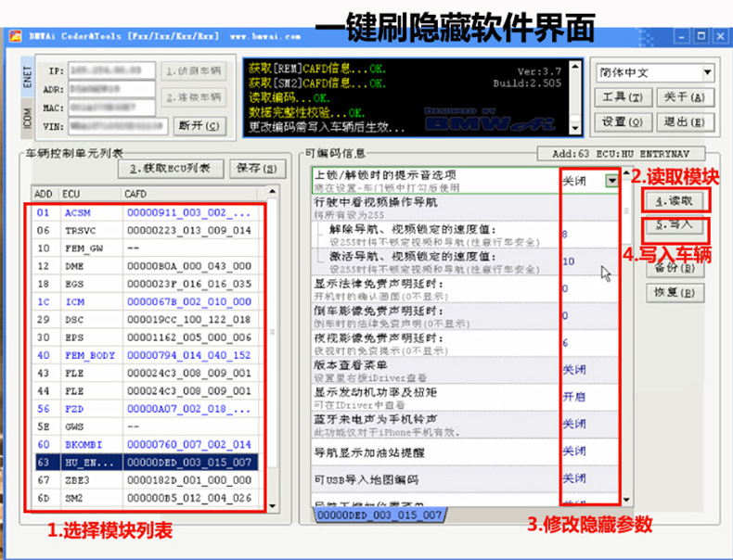
Task: Click the 恢复(R) restore button
Action: (675, 293)
